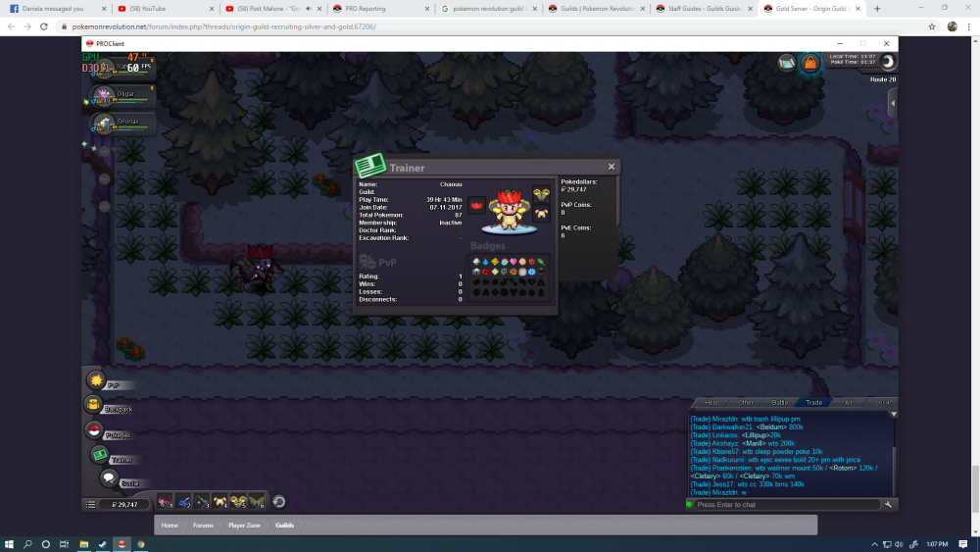
Task: Close the Trainer card window
Action: click(x=612, y=167)
